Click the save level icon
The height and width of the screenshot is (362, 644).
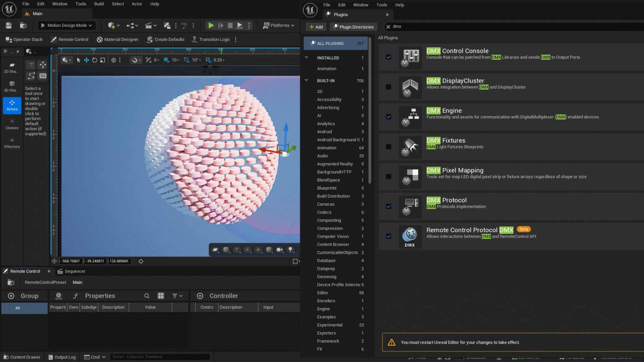(8, 26)
